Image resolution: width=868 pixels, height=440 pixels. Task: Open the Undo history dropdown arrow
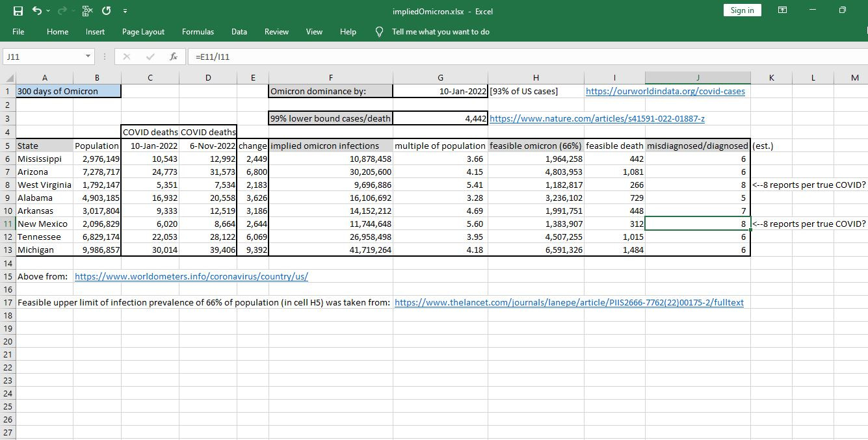(x=49, y=11)
